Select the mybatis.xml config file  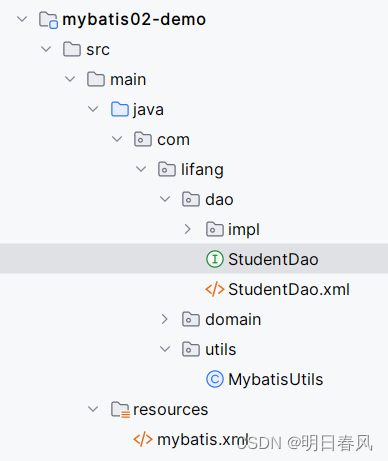click(203, 439)
